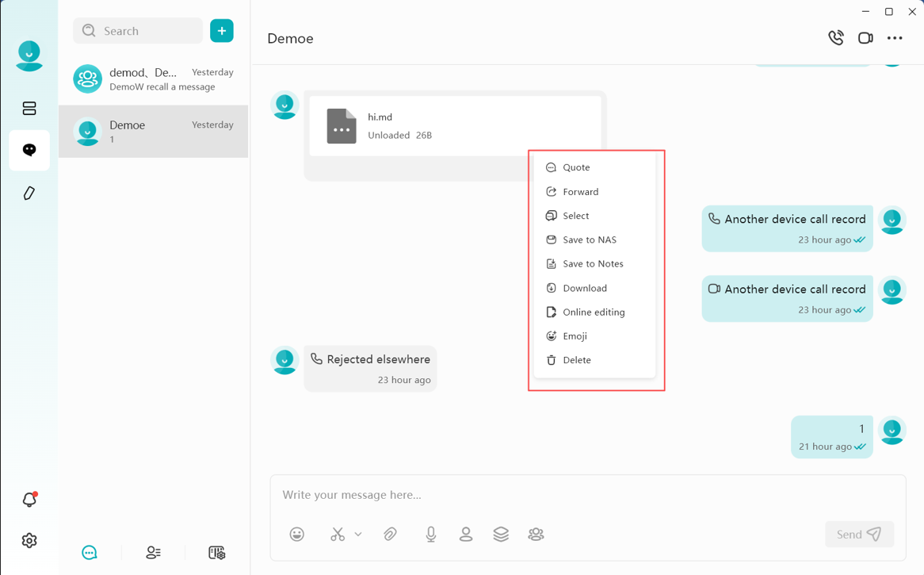
Task: Click the video Another device call record message
Action: [787, 298]
